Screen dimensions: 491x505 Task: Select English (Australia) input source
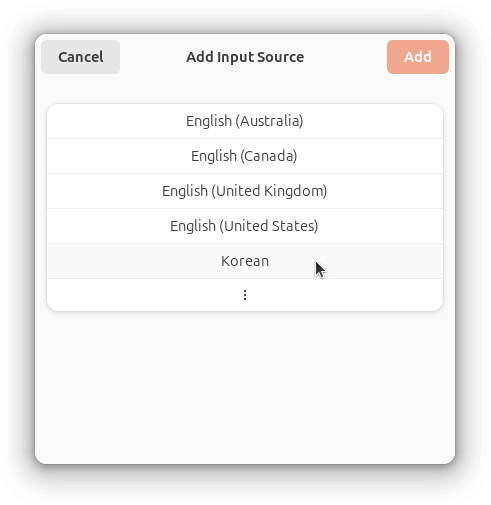pos(245,121)
